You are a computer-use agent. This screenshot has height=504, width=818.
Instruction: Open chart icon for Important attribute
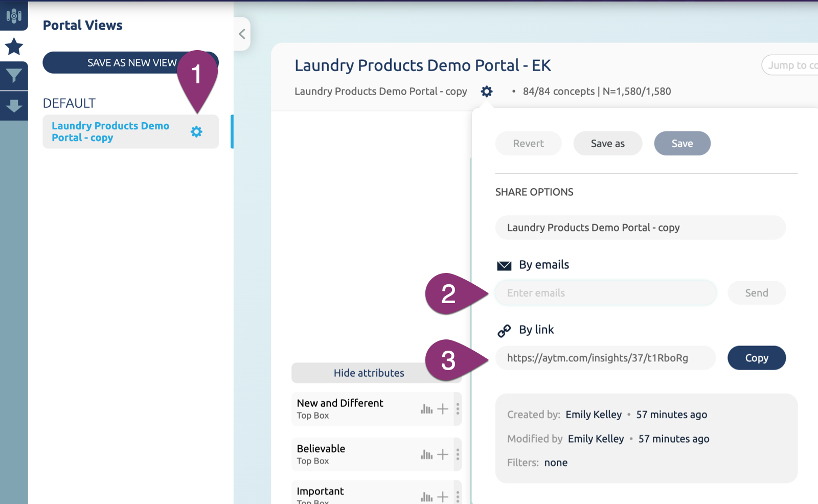coord(426,497)
